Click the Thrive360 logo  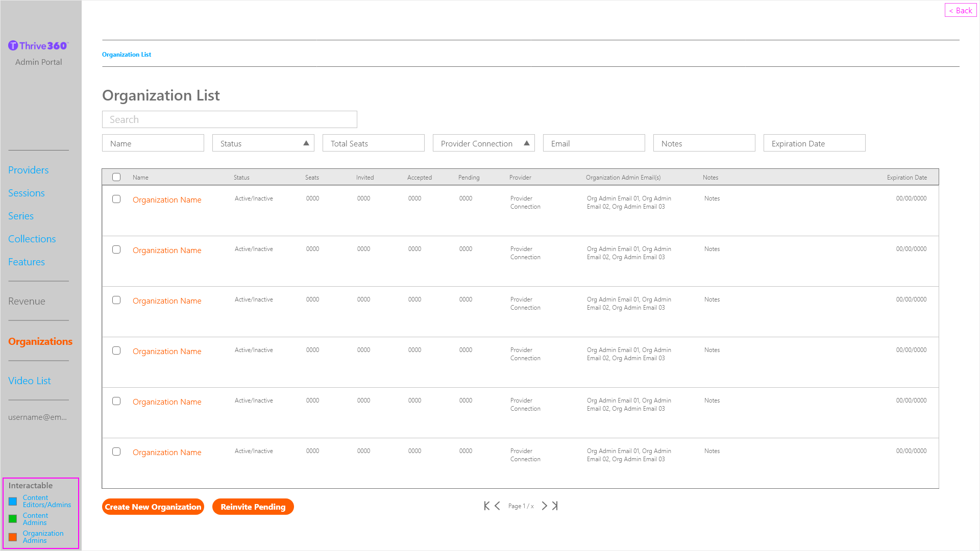click(38, 46)
